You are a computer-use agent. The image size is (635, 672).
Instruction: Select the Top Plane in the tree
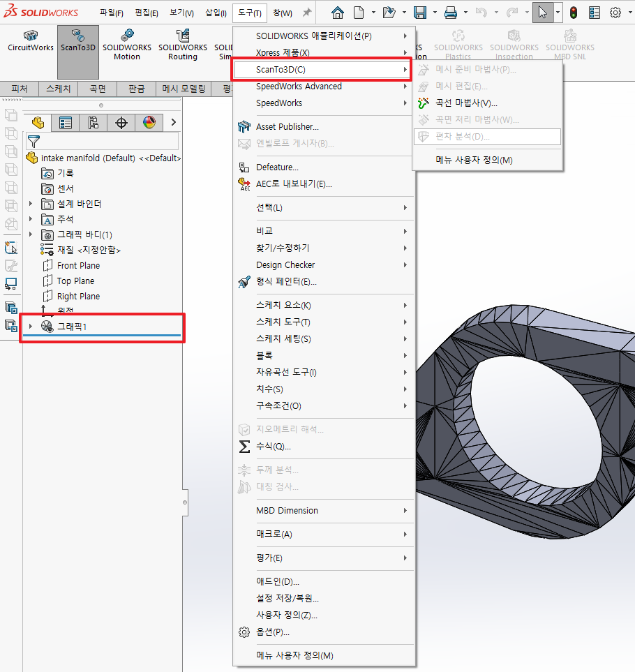coord(75,281)
